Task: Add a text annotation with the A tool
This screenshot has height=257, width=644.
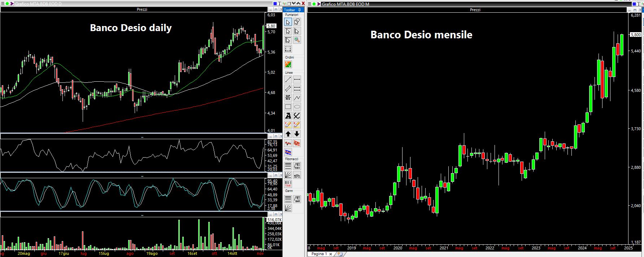Action: [288, 116]
